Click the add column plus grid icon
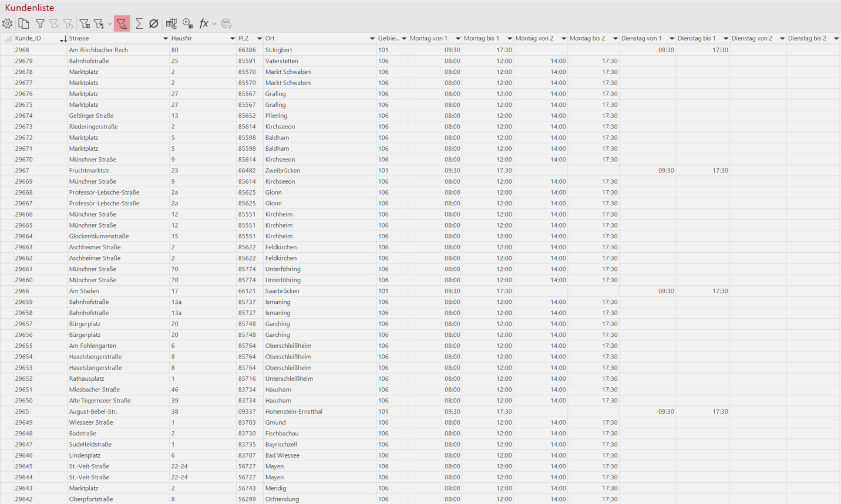Screen dimensions: 841x504 (x=188, y=23)
